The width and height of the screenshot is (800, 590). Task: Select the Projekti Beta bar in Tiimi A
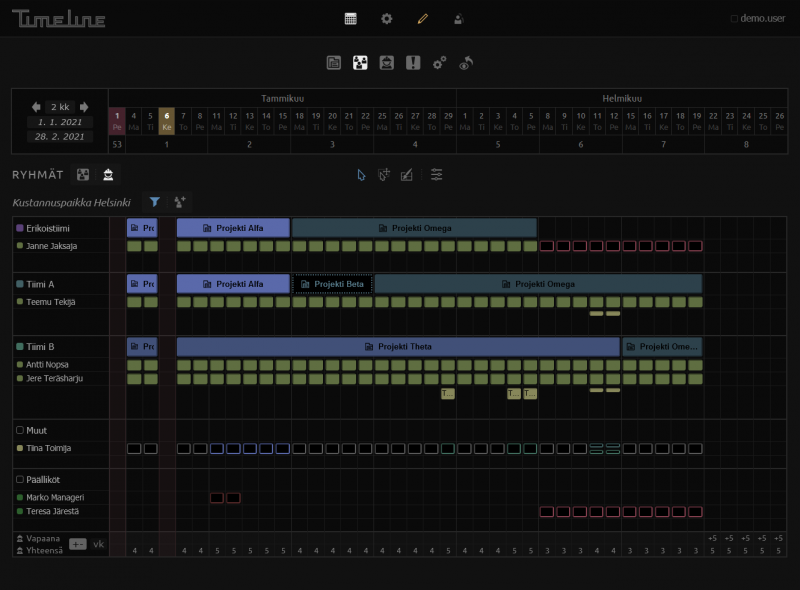coord(332,284)
